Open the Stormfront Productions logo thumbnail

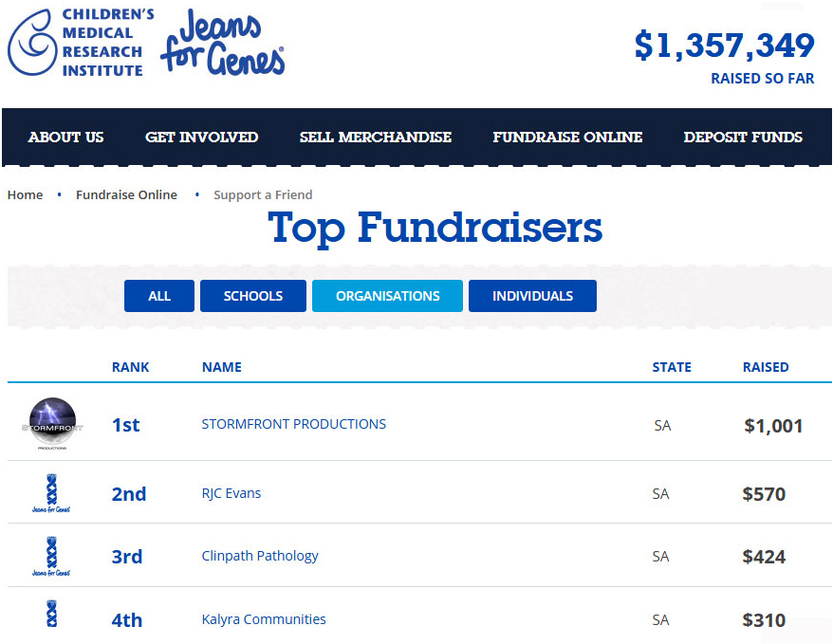pos(52,423)
